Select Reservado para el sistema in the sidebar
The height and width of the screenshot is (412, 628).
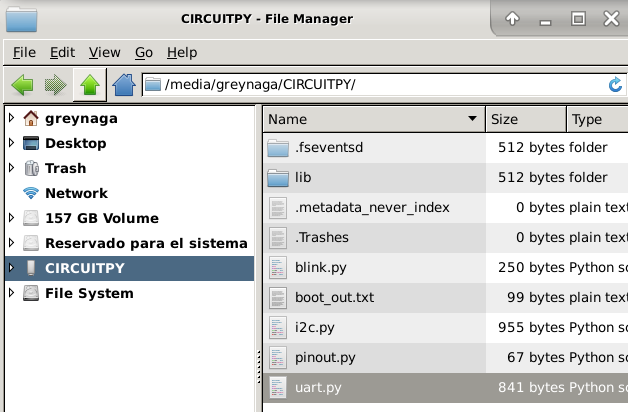146,243
